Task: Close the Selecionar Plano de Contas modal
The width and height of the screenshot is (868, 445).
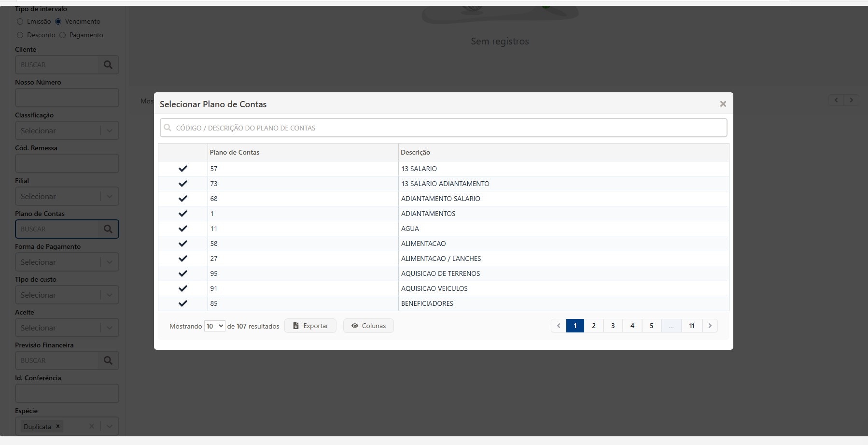Action: (x=723, y=103)
